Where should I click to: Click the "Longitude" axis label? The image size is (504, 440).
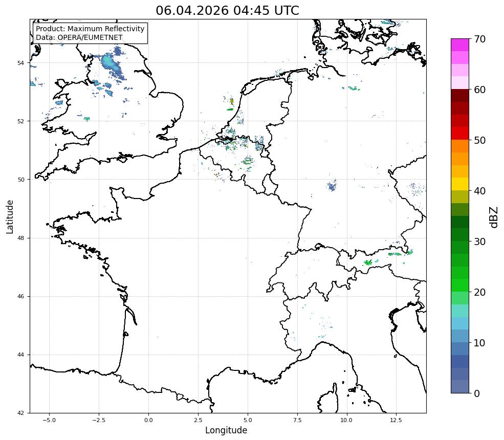click(x=226, y=430)
